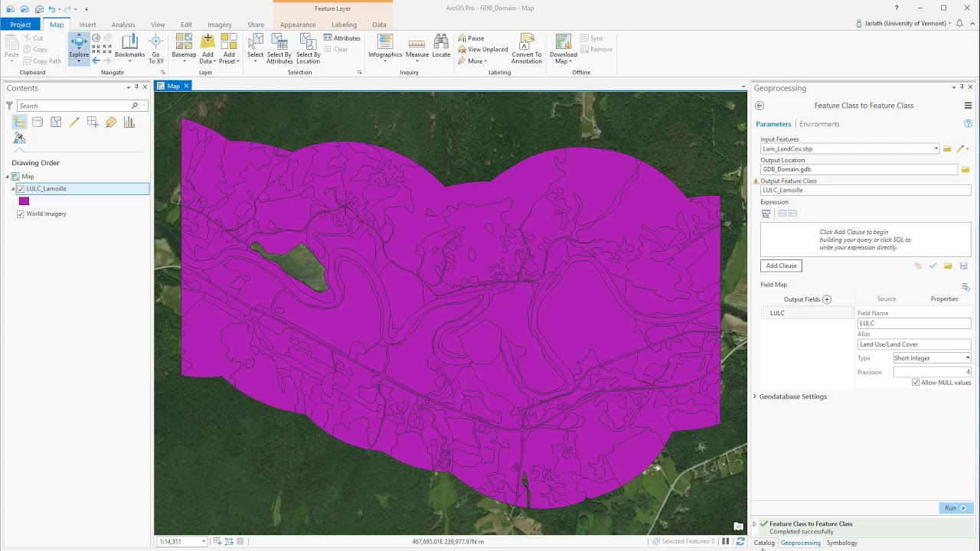The width and height of the screenshot is (980, 551).
Task: Switch Contents to List By Charts
Action: click(129, 122)
